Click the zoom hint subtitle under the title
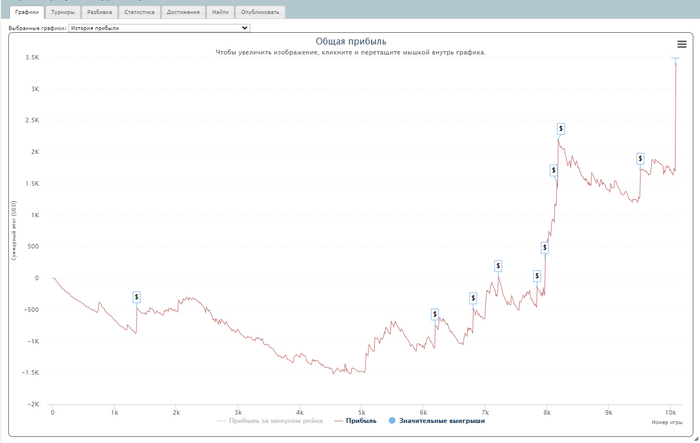 coord(350,52)
